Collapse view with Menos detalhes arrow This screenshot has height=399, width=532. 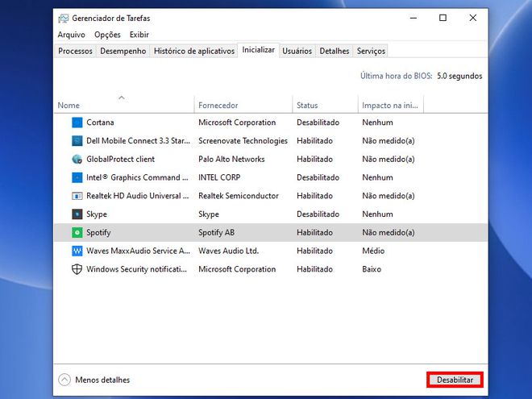(x=64, y=380)
